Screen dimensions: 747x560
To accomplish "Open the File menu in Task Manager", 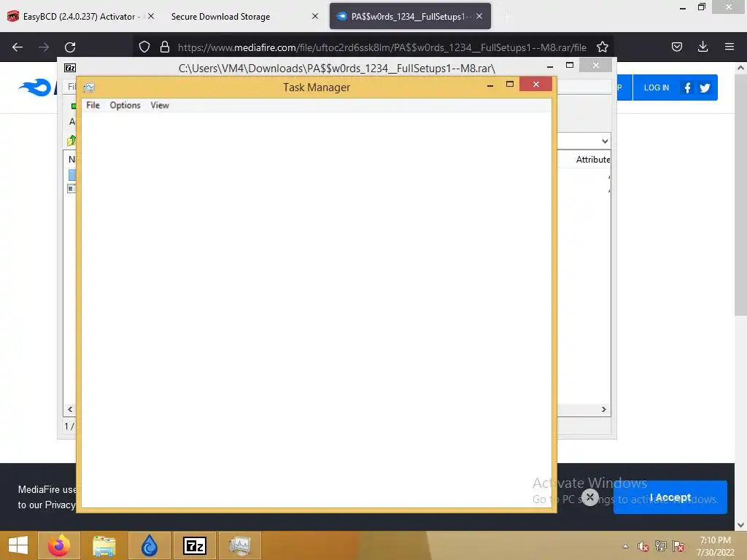I will pyautogui.click(x=93, y=105).
